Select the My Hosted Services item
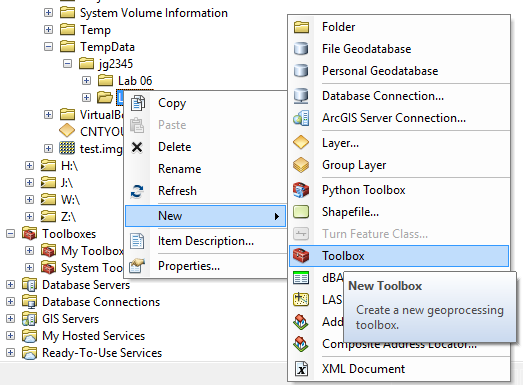This screenshot has height=385, width=523. click(93, 336)
